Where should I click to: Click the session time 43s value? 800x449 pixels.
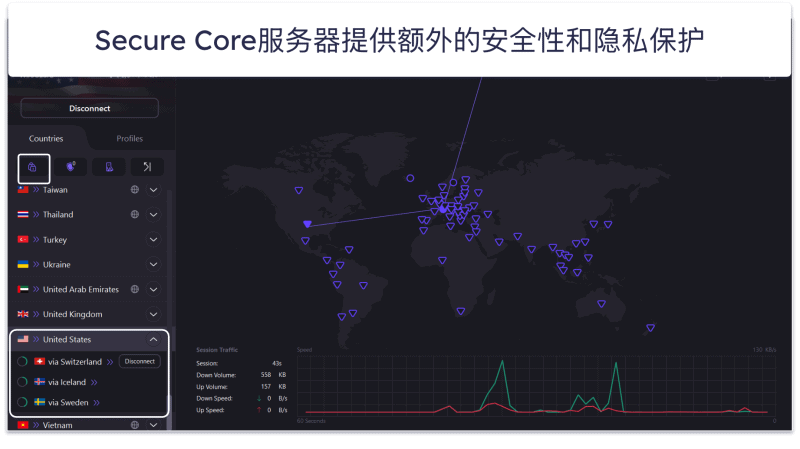pos(277,363)
